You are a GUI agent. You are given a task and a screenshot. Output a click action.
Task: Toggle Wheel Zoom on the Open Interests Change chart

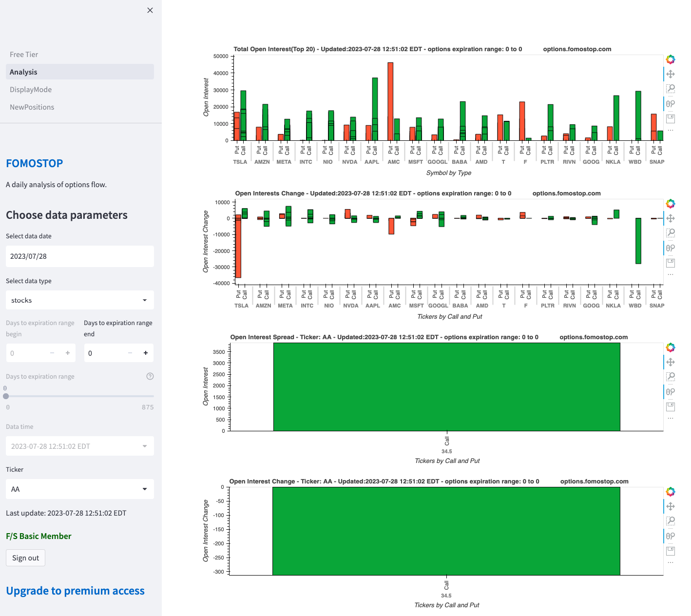[671, 248]
